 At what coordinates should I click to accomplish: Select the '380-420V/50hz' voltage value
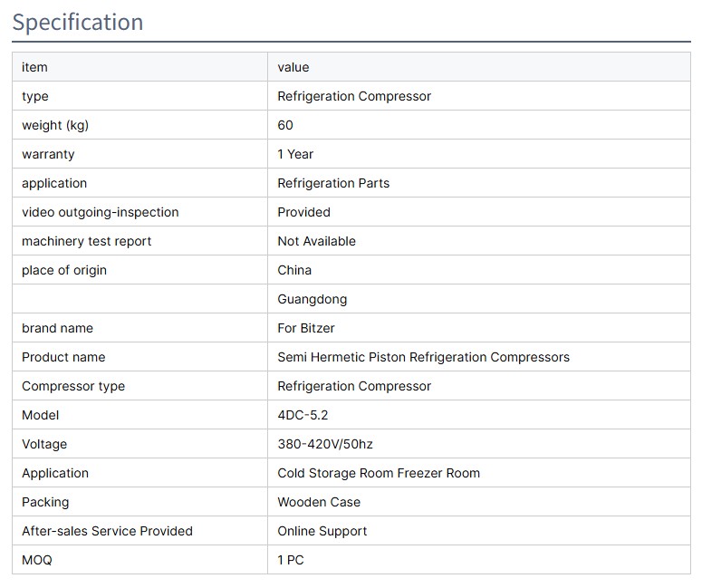click(325, 444)
